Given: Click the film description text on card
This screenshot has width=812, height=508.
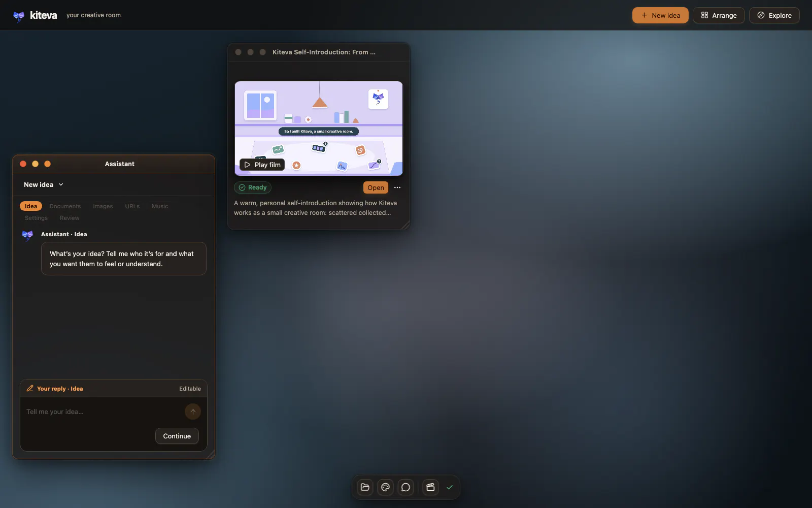Looking at the screenshot, I should [315, 208].
